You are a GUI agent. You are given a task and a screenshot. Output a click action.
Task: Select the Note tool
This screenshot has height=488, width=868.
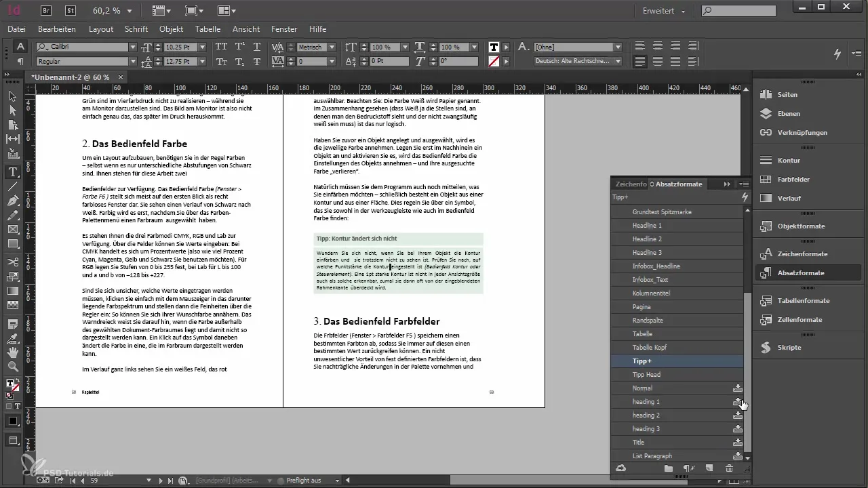[x=12, y=323]
